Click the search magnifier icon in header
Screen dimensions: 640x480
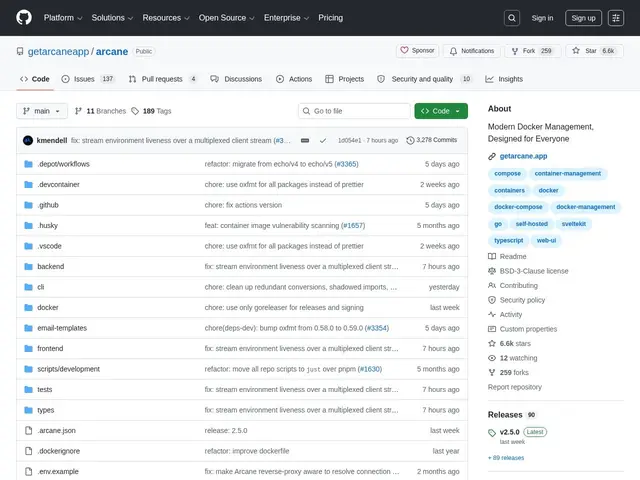512,18
